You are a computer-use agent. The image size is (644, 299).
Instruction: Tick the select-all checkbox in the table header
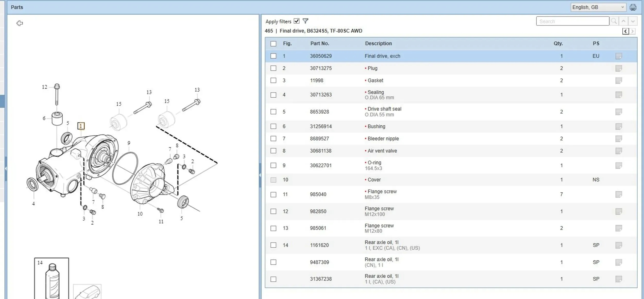pos(273,44)
